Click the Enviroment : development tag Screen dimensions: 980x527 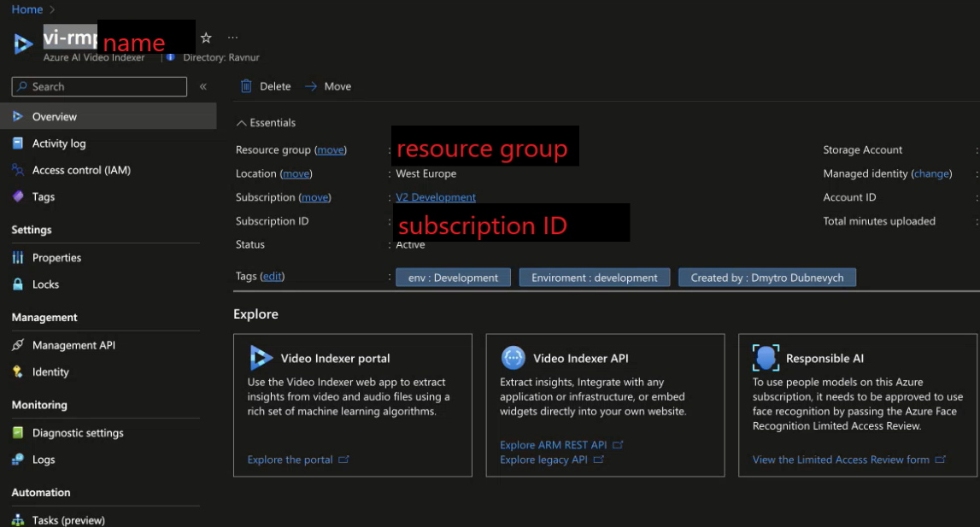[x=595, y=278]
